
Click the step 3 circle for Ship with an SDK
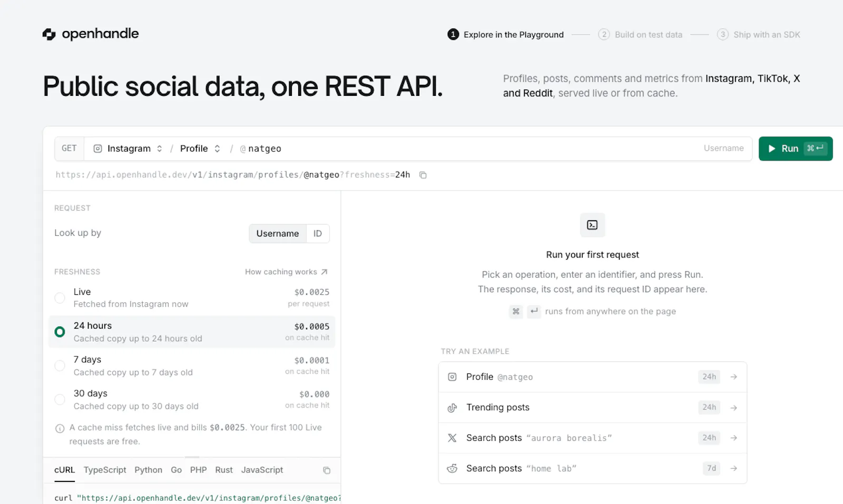click(x=723, y=34)
